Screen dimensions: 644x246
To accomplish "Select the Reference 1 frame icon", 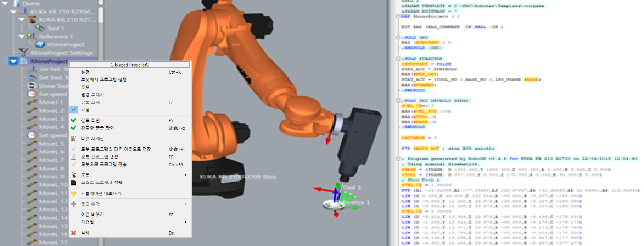I will click(x=32, y=36).
